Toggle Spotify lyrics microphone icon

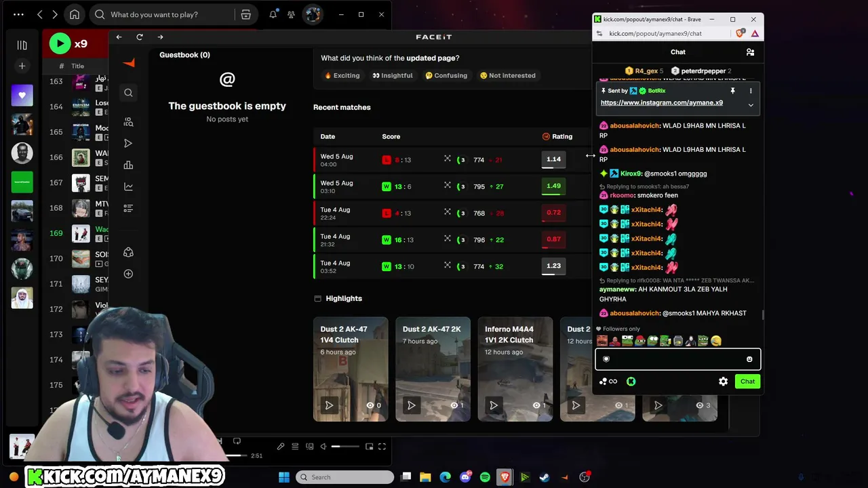coord(281,446)
